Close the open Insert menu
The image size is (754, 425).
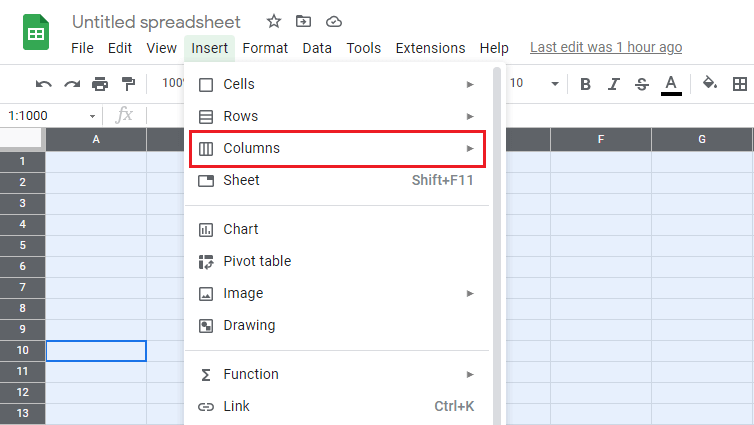(210, 48)
